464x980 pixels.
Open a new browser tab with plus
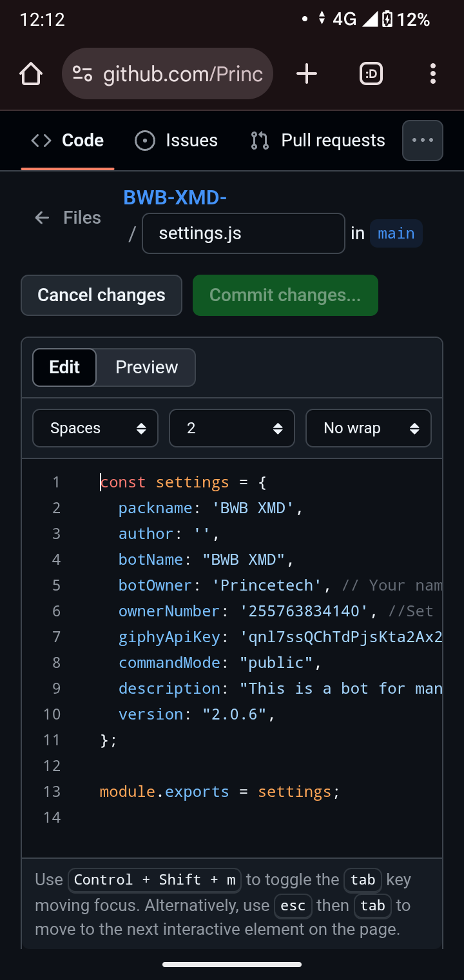click(307, 74)
